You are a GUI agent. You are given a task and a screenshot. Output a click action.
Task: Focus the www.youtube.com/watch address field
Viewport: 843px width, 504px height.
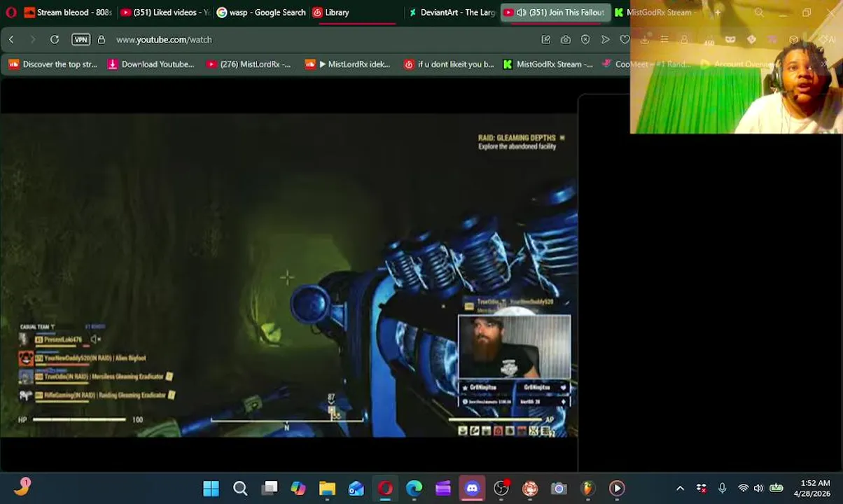click(x=164, y=40)
